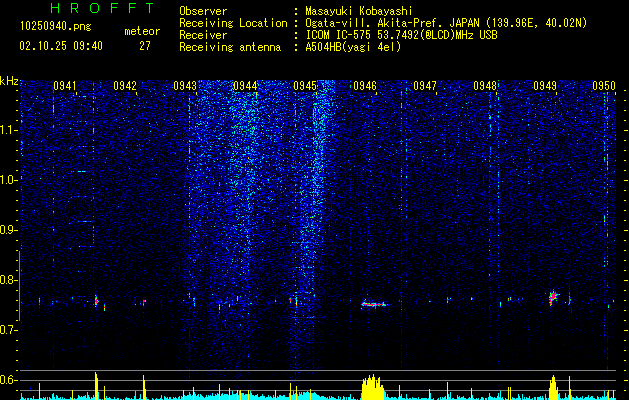Click the kHz axis unit label

coord(9,81)
